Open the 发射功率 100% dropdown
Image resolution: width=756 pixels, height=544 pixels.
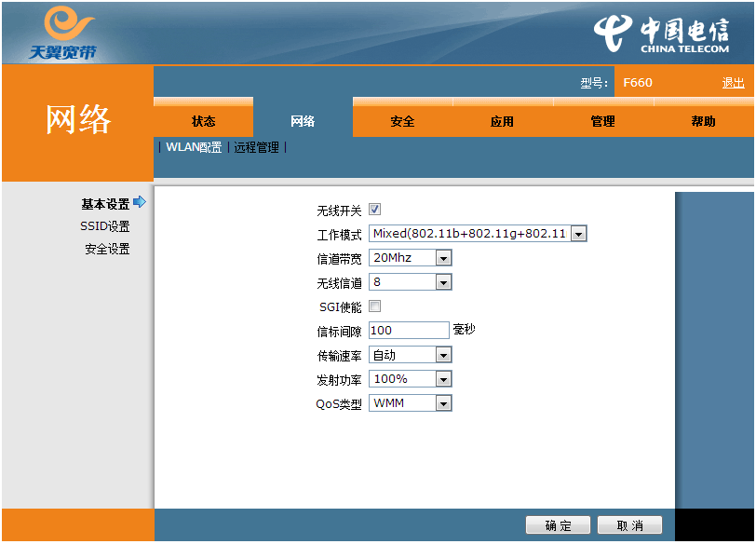click(x=411, y=379)
